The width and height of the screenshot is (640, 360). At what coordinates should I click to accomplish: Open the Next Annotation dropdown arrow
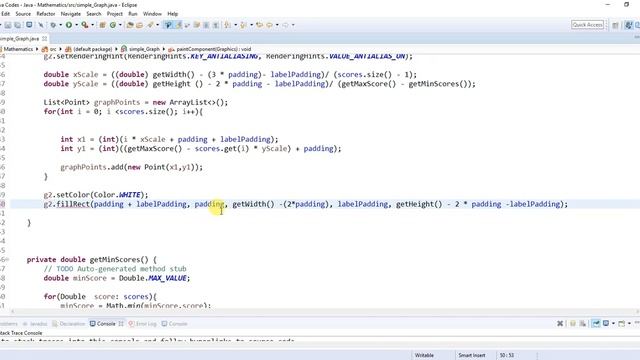pos(236,25)
